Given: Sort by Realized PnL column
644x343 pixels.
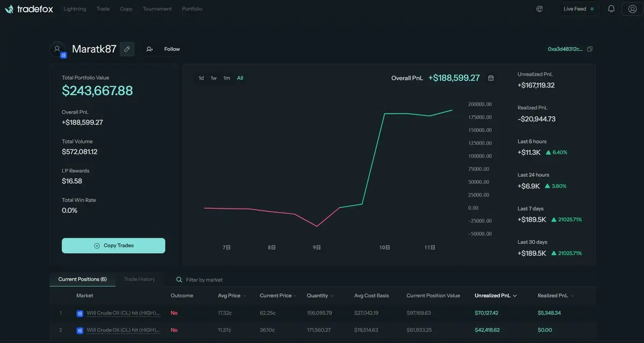Looking at the screenshot, I should (556, 296).
